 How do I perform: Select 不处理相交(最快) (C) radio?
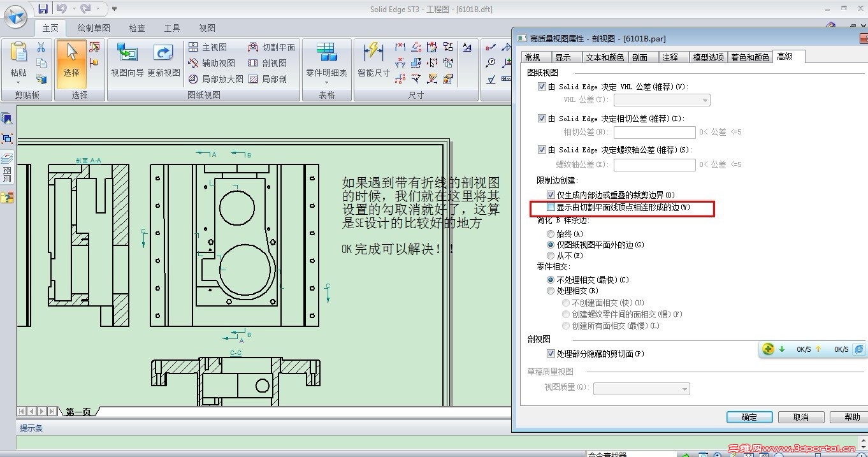(551, 280)
